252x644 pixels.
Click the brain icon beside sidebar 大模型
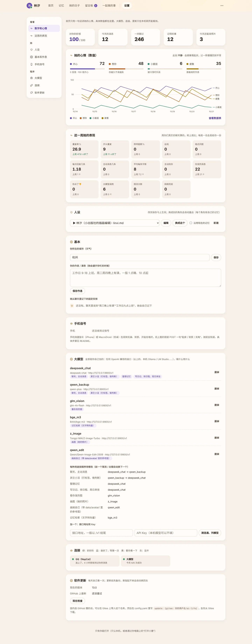pyautogui.click(x=31, y=78)
